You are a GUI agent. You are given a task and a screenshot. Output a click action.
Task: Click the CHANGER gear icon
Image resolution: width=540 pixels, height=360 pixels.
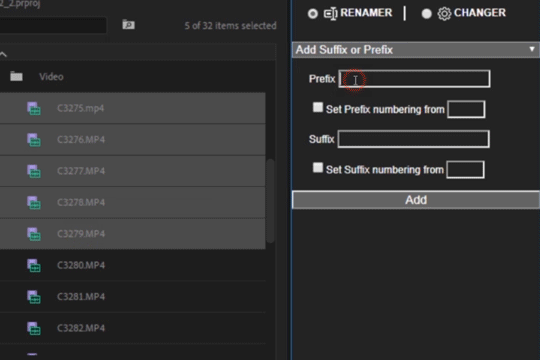[x=444, y=14]
